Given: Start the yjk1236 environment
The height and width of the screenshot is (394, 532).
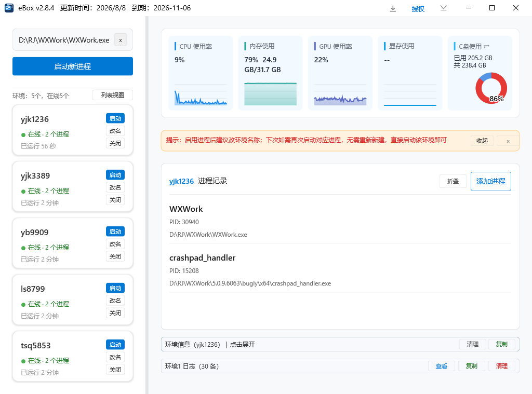Looking at the screenshot, I should [115, 118].
